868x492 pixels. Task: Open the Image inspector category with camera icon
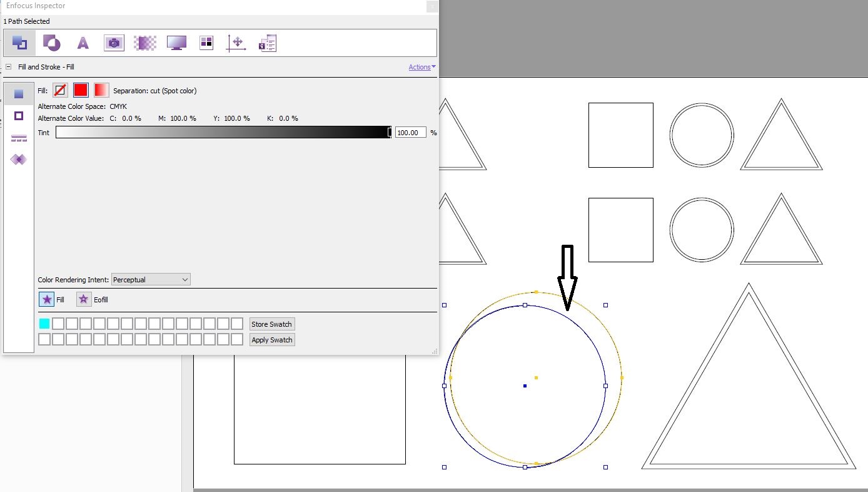[x=114, y=43]
